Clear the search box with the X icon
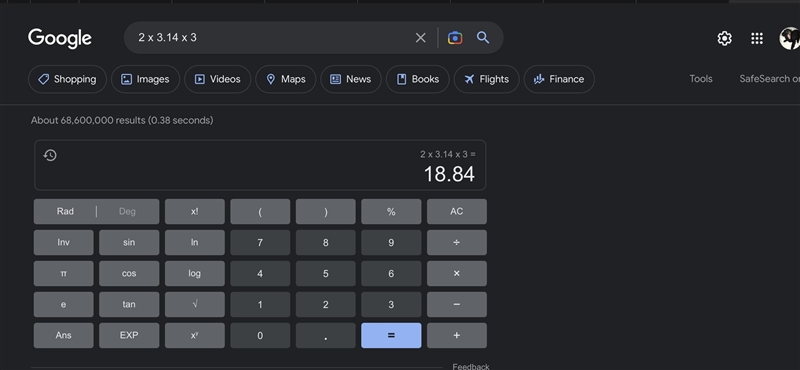Viewport: 800px width, 370px height. coord(420,38)
